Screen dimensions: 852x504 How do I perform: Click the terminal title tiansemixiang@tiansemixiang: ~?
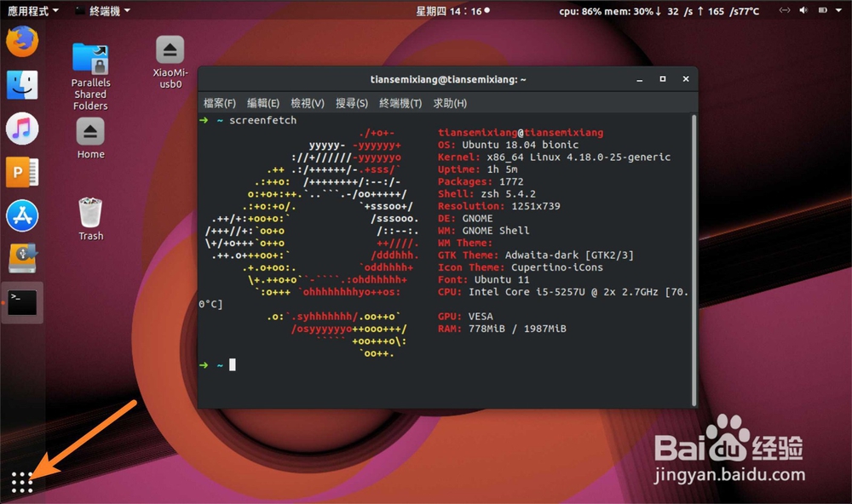tap(448, 79)
